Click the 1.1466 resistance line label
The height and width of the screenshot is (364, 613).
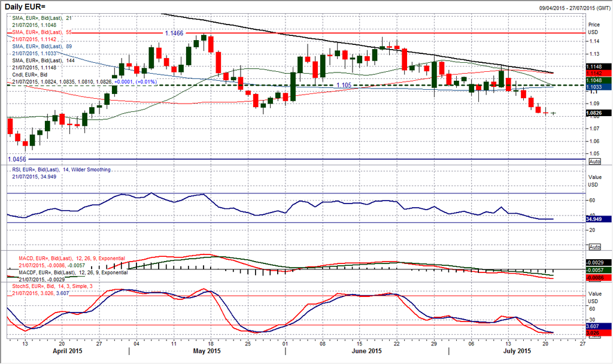coord(174,34)
